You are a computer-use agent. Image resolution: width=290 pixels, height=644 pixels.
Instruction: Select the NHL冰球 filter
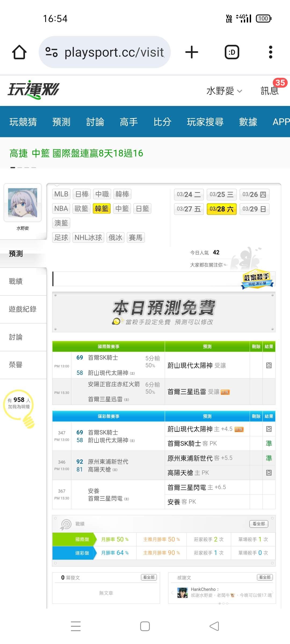(x=88, y=237)
